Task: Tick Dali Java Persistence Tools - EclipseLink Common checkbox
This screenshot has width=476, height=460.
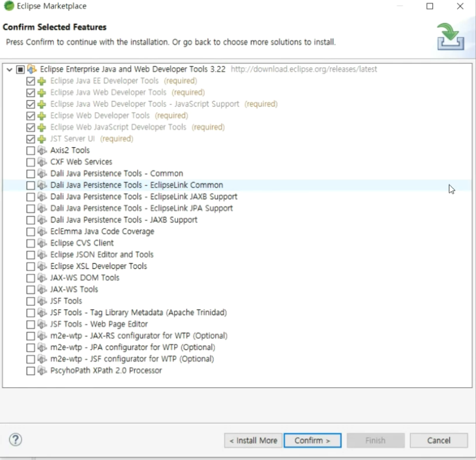Action: [x=31, y=185]
